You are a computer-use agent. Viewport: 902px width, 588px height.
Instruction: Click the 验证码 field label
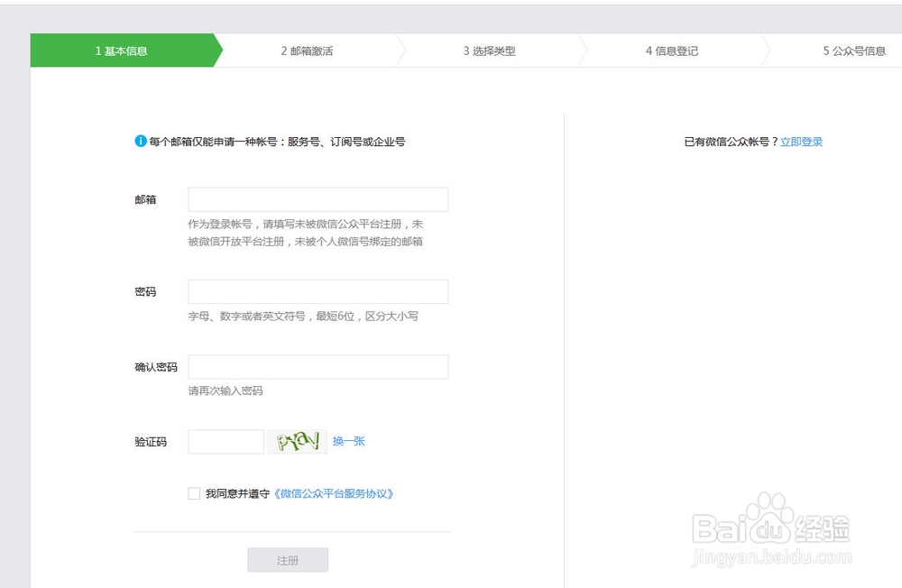151,442
